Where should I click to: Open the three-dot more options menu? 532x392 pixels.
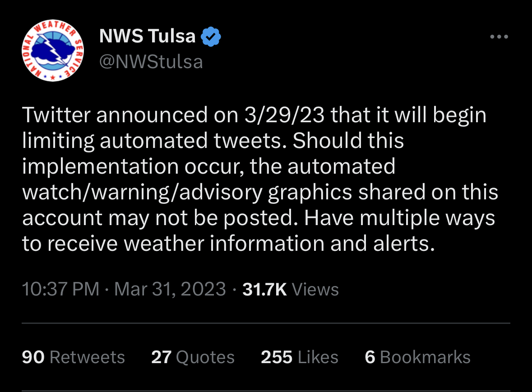(x=499, y=37)
